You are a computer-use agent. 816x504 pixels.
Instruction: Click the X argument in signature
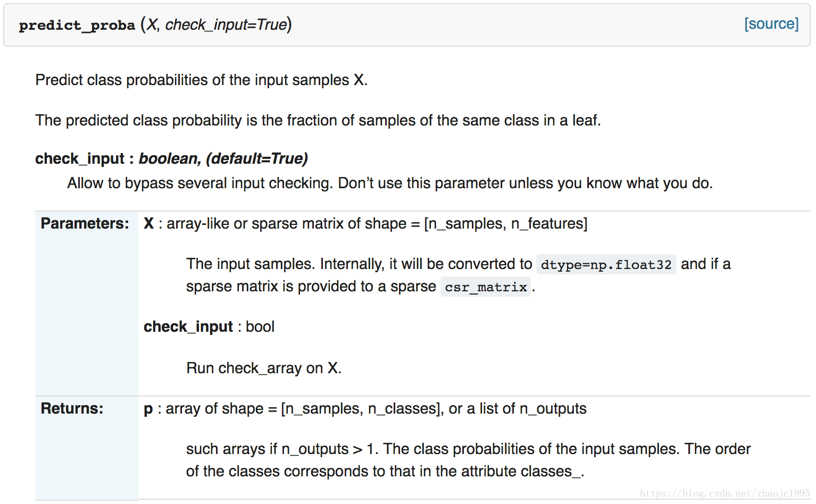(x=152, y=24)
